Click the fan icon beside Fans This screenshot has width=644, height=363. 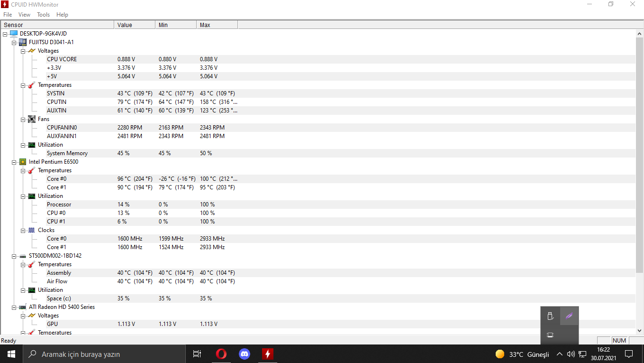click(x=31, y=119)
